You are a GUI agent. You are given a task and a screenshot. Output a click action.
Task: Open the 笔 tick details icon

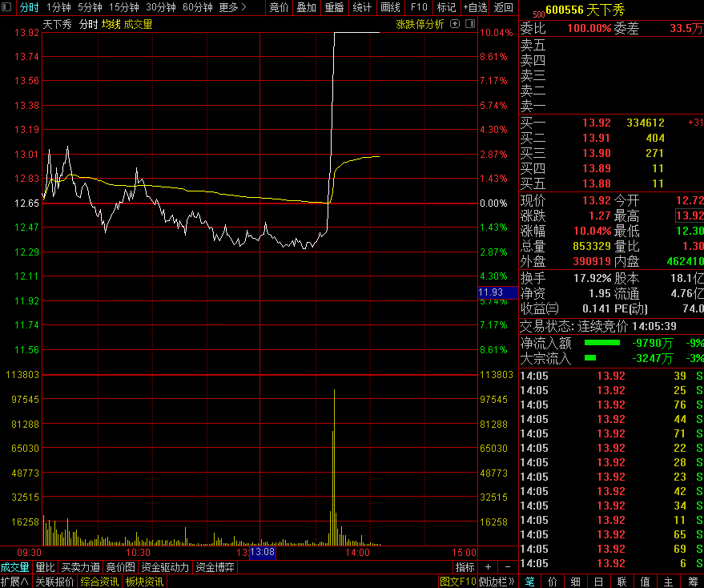(x=530, y=582)
